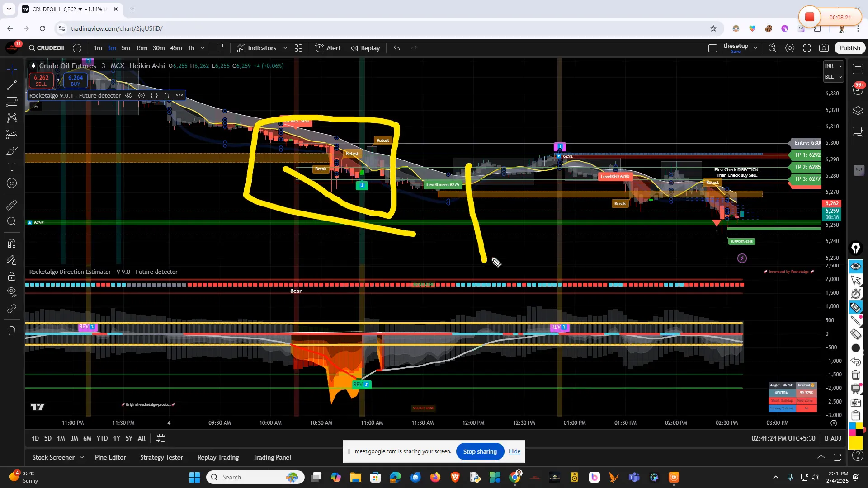The width and height of the screenshot is (868, 488).
Task: Start Bar Replay mode
Action: 365,48
